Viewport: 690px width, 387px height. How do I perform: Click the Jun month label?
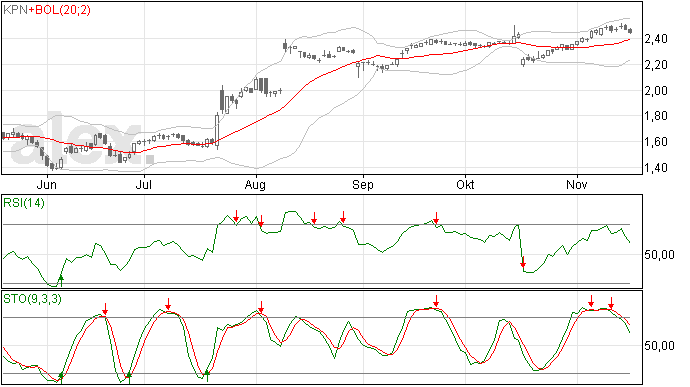click(x=47, y=184)
